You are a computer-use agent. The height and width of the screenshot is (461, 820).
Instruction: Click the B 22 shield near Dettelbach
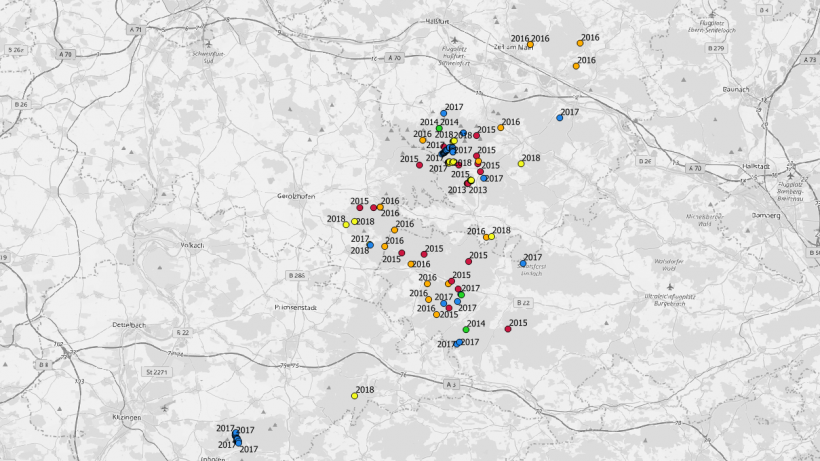(182, 333)
